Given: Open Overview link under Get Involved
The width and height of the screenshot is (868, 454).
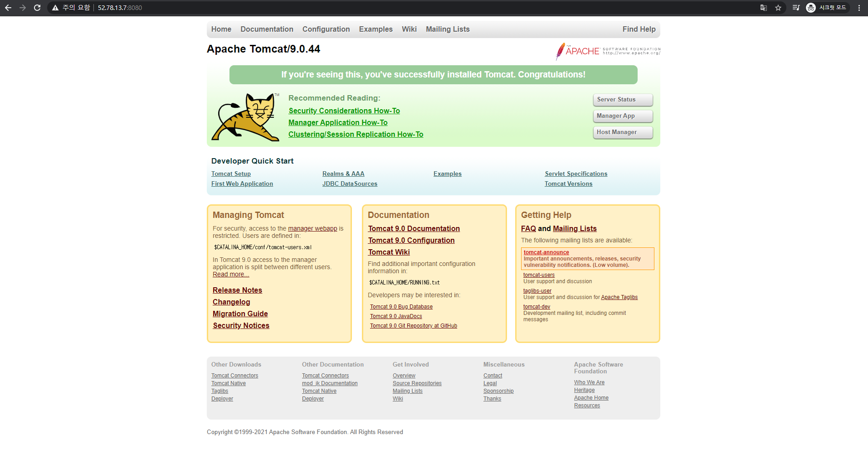Looking at the screenshot, I should coord(404,376).
